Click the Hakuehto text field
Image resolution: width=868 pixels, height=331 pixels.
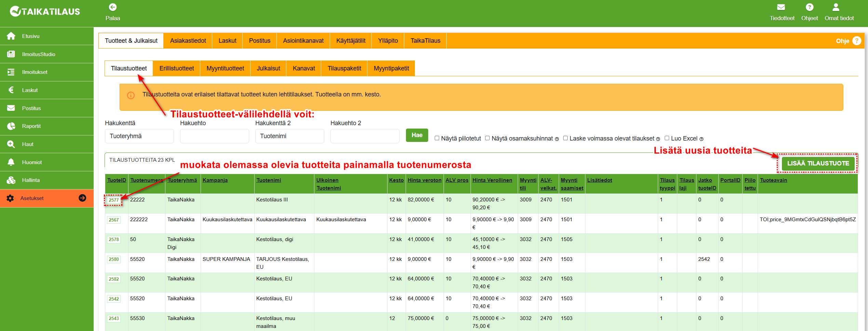214,136
